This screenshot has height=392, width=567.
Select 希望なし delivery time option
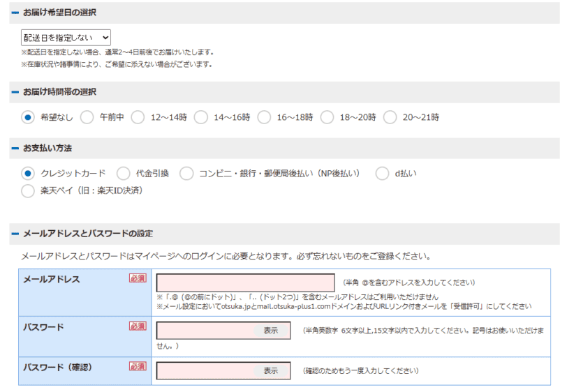pyautogui.click(x=28, y=117)
